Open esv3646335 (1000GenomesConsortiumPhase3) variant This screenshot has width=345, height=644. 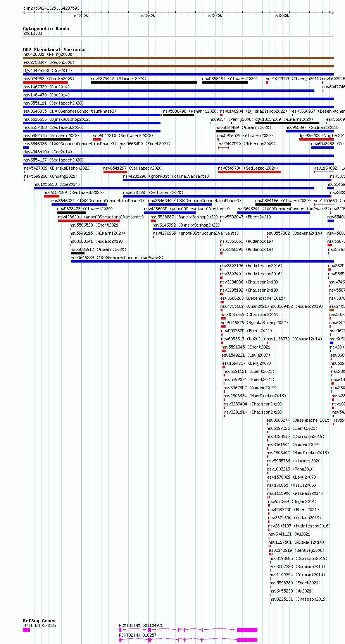pos(69,111)
